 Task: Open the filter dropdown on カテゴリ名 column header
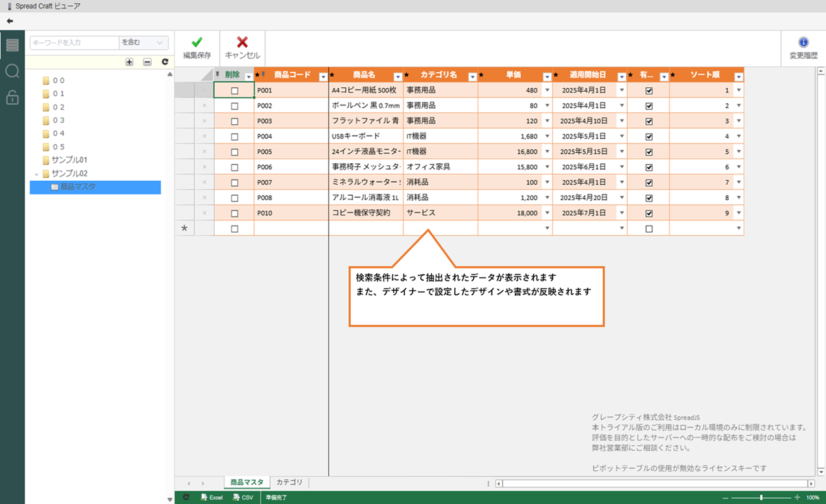click(x=473, y=77)
